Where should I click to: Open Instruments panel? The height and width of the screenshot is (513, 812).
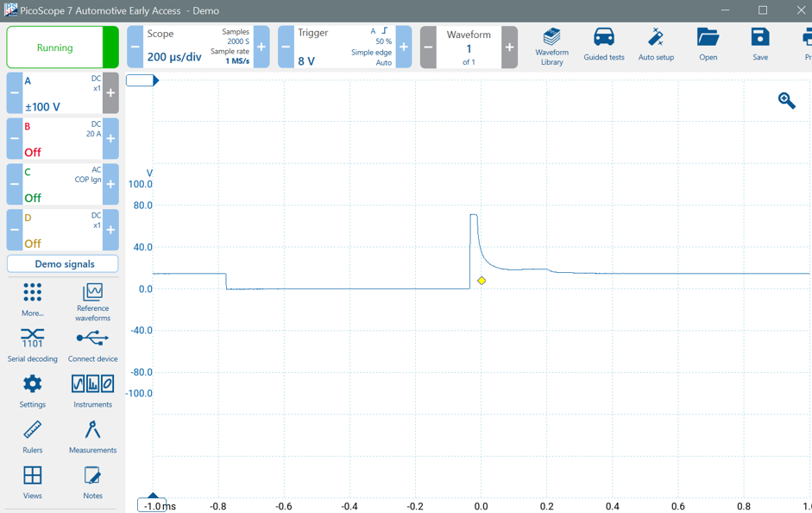click(x=92, y=389)
